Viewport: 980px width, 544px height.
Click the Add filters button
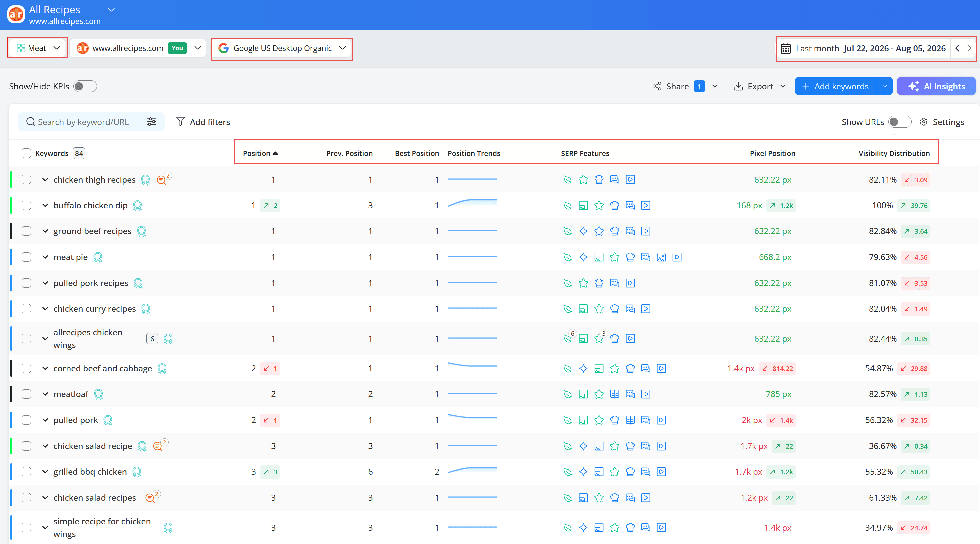click(203, 122)
